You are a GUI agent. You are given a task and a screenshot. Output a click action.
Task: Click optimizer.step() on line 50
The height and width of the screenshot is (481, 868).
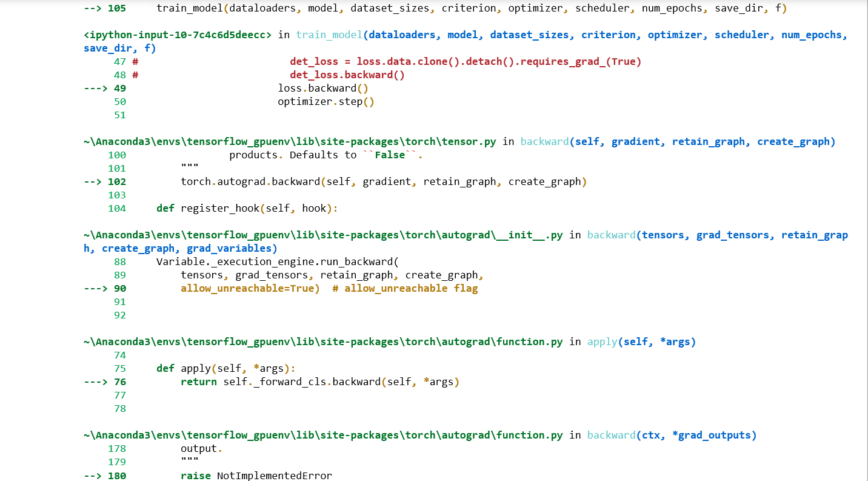point(326,101)
